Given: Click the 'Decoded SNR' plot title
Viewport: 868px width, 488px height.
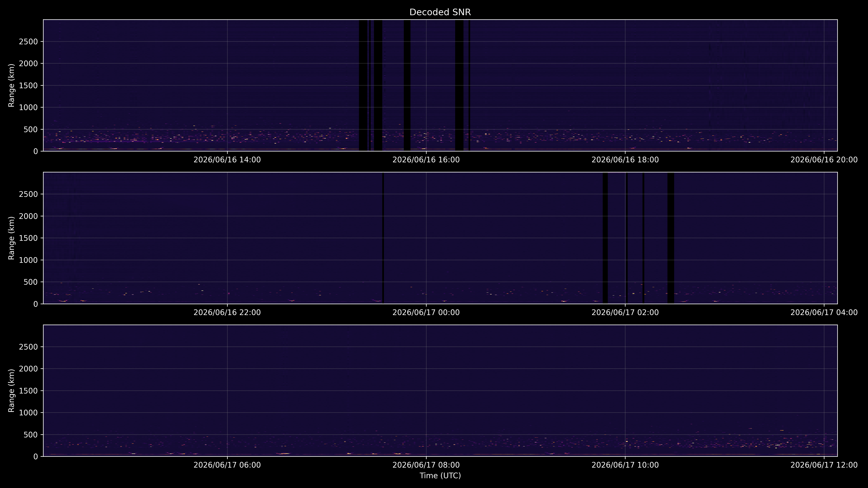Looking at the screenshot, I should coord(440,12).
